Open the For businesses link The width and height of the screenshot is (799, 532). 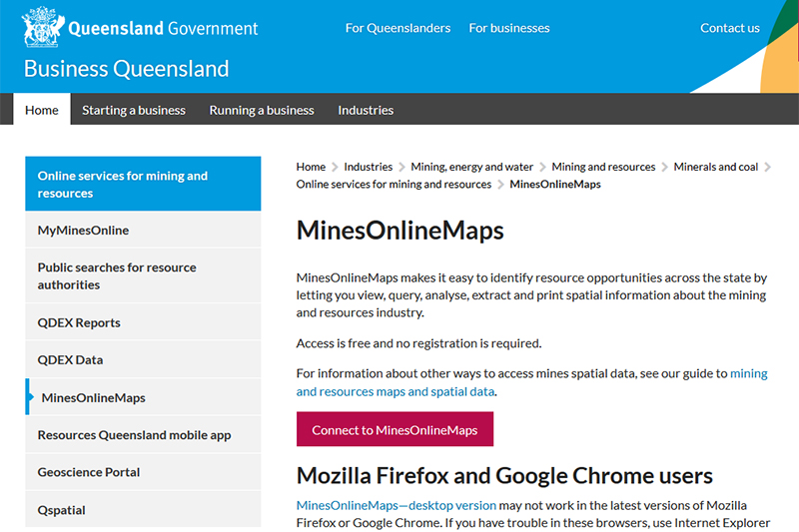[508, 28]
